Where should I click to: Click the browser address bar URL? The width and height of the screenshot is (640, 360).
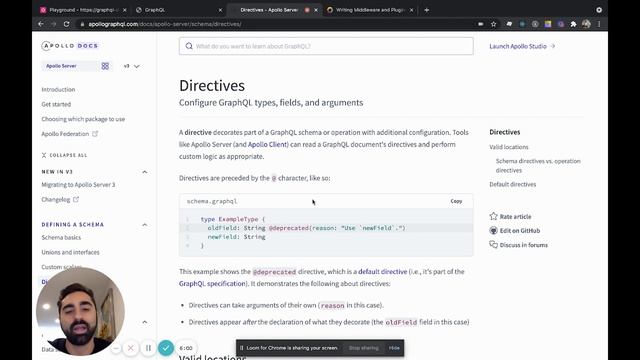[x=164, y=24]
